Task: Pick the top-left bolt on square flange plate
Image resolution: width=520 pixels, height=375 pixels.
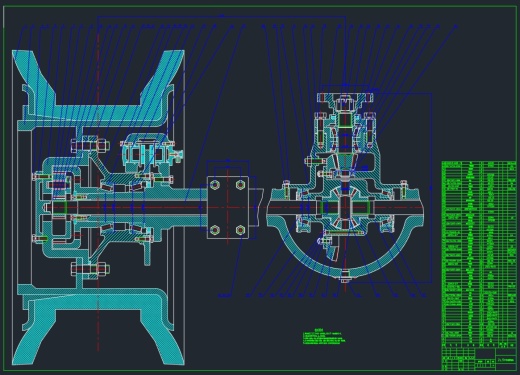Action: click(215, 184)
